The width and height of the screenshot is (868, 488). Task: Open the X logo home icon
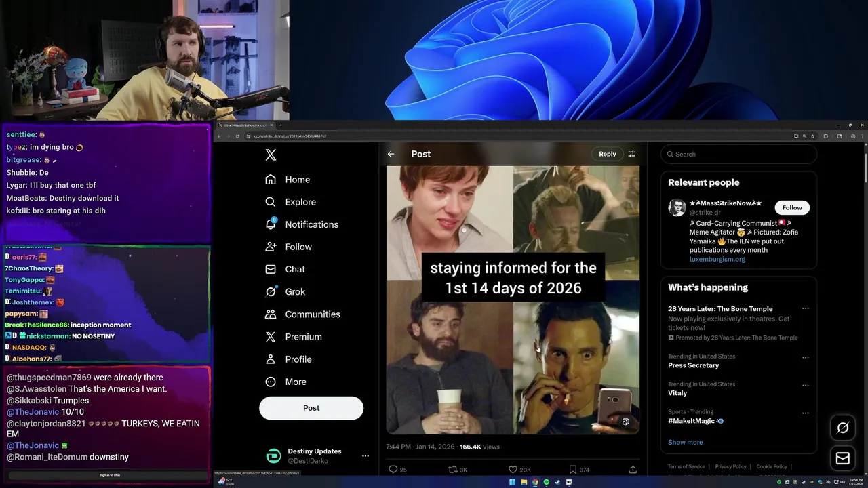coord(271,155)
